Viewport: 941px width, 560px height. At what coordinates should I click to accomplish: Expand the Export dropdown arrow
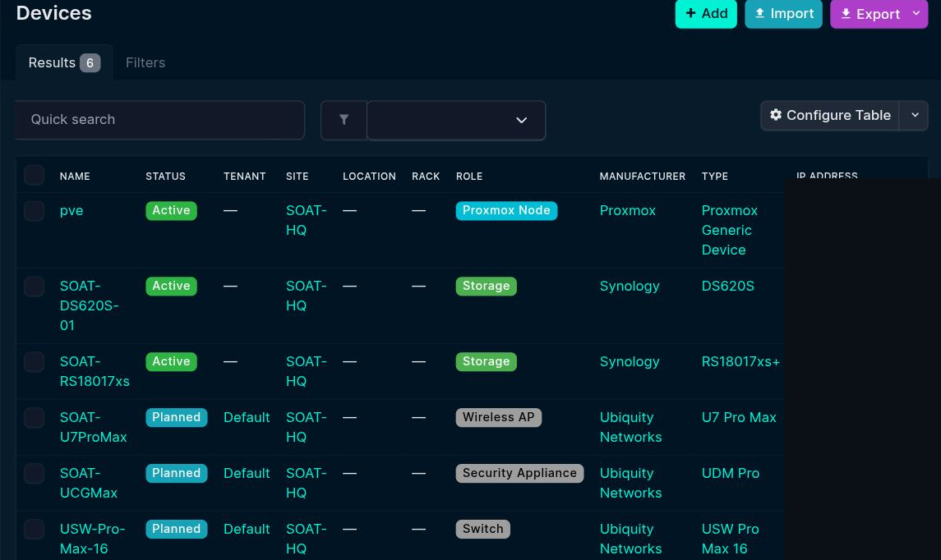click(x=916, y=13)
